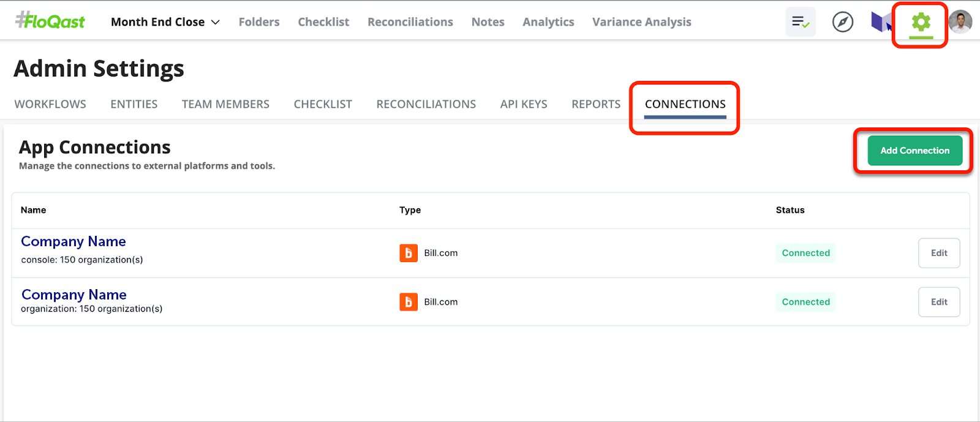Click Connected status in console row
The height and width of the screenshot is (422, 980).
(806, 253)
